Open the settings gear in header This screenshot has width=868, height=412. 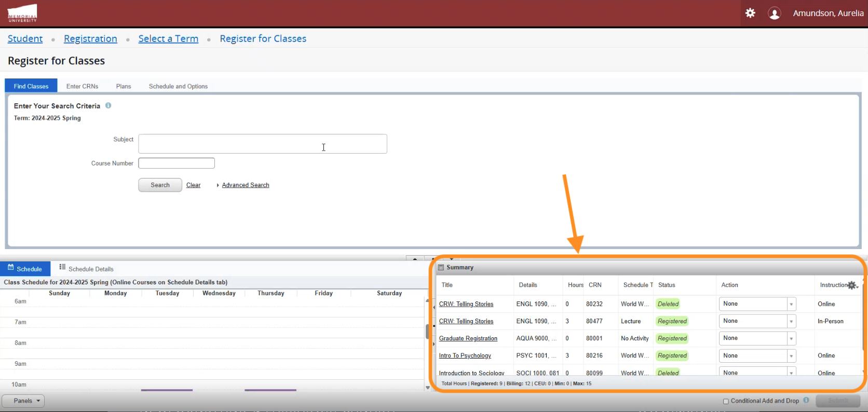750,13
